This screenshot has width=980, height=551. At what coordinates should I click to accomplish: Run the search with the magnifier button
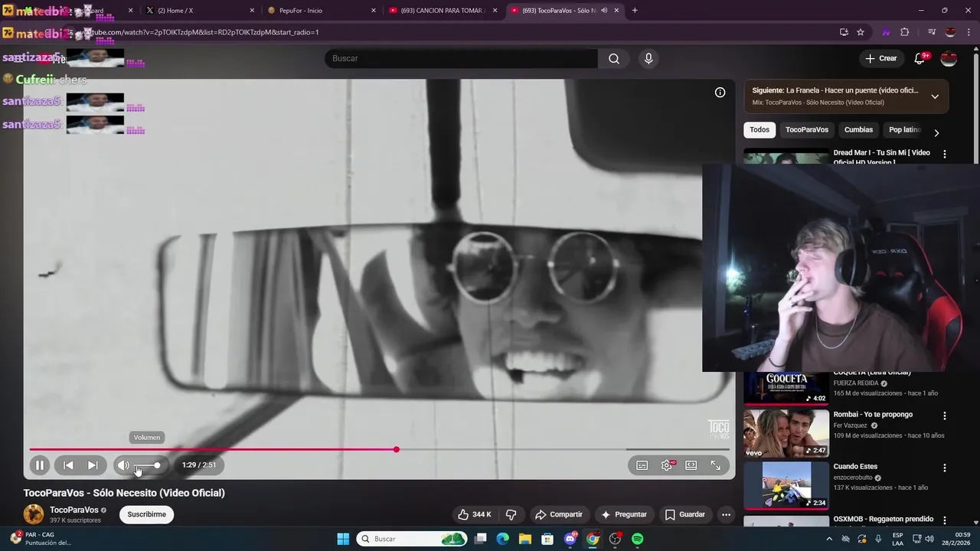point(614,58)
